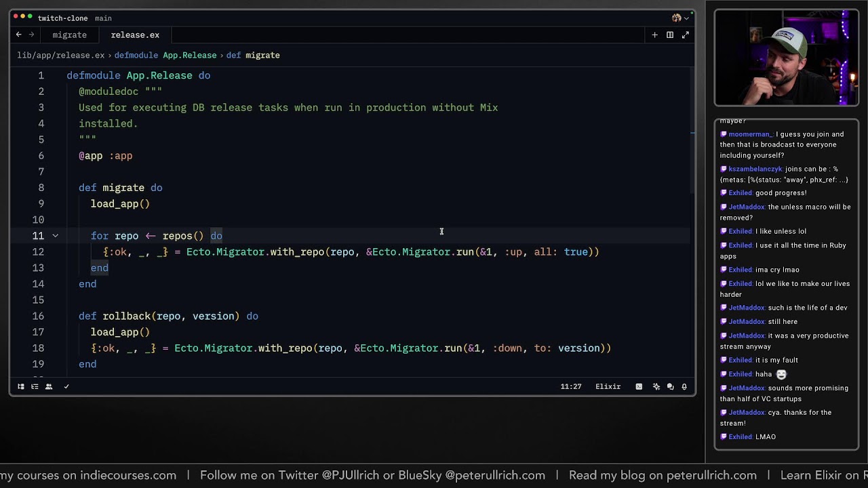Open the terminal panel icon in status bar
This screenshot has width=868, height=488.
pos(639,386)
